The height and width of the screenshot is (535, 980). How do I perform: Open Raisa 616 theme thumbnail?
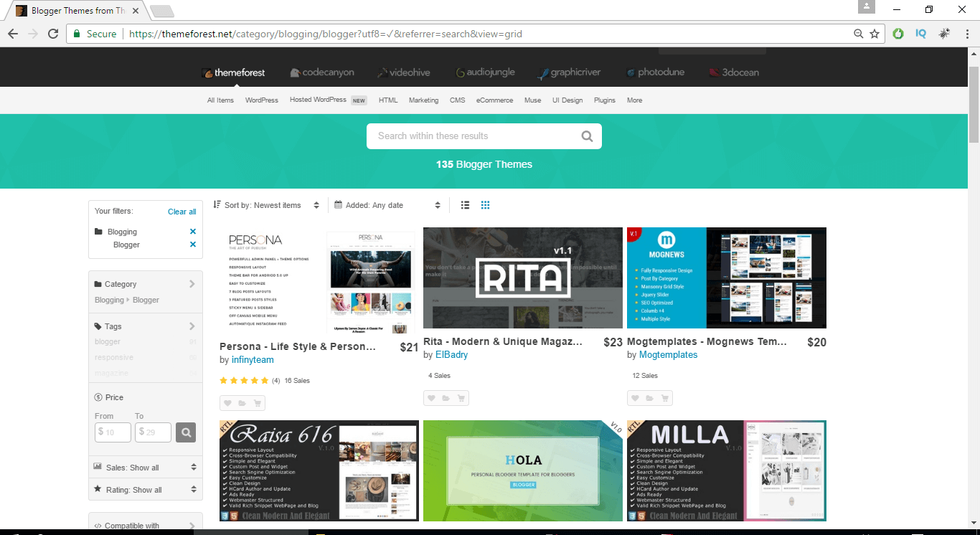tap(319, 470)
